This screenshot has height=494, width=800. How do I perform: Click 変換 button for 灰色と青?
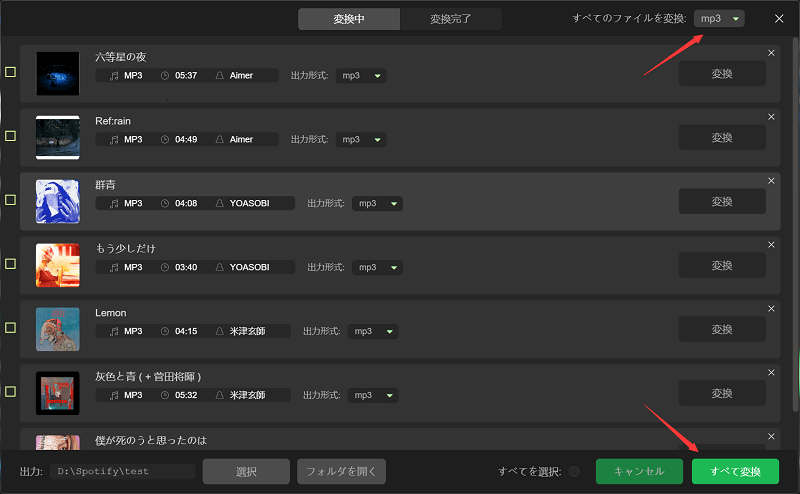(722, 393)
